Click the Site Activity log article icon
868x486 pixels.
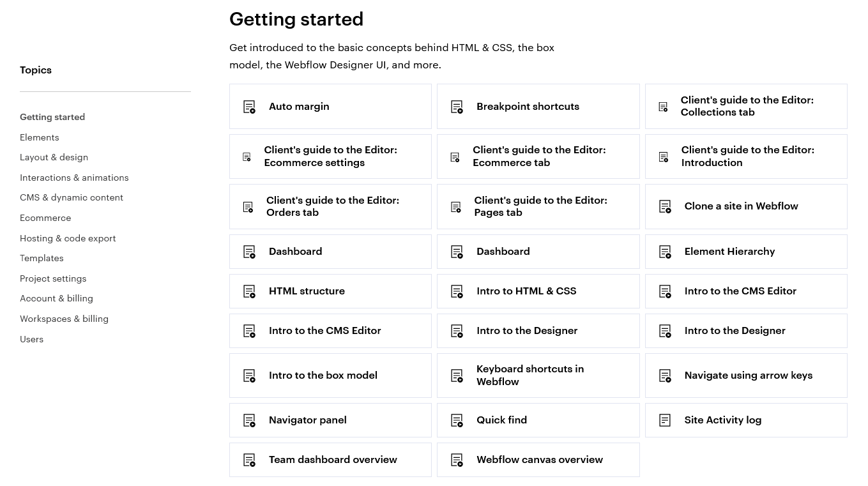tap(665, 420)
